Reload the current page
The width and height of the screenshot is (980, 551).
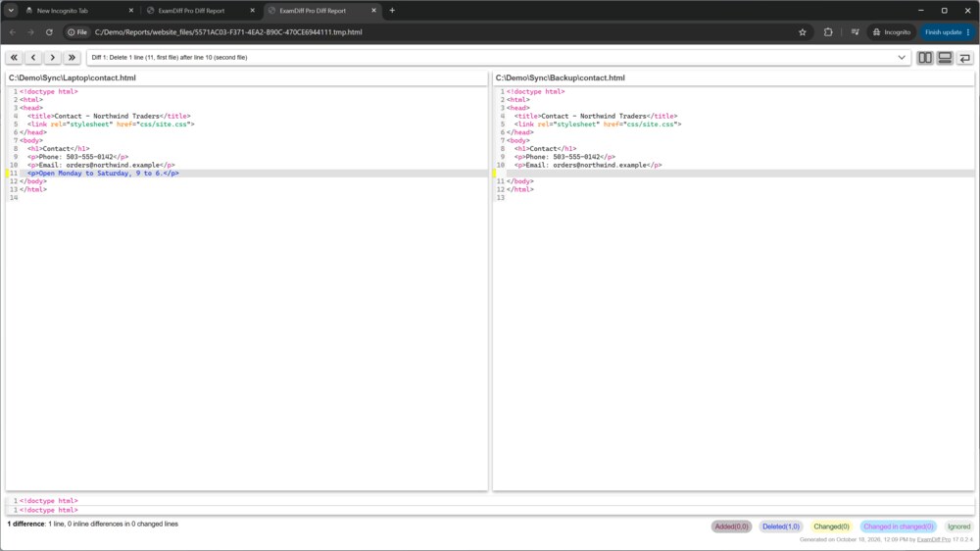[49, 32]
